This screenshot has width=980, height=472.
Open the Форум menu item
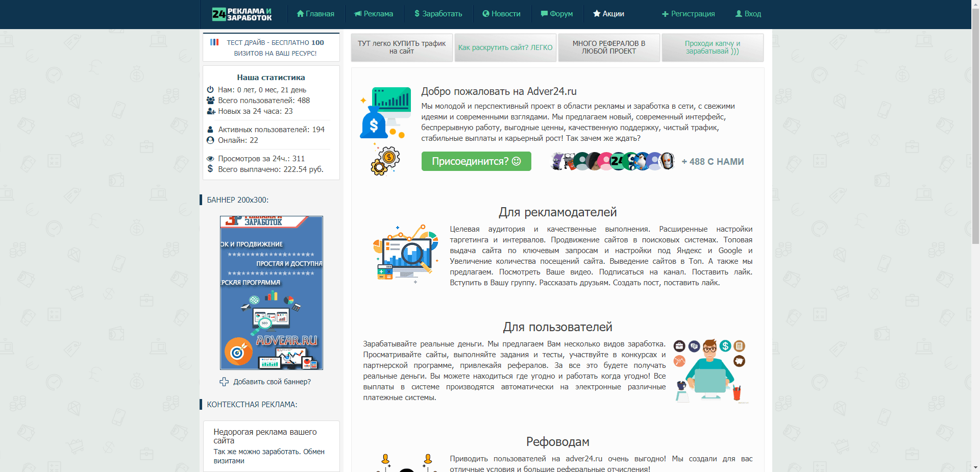pyautogui.click(x=557, y=14)
